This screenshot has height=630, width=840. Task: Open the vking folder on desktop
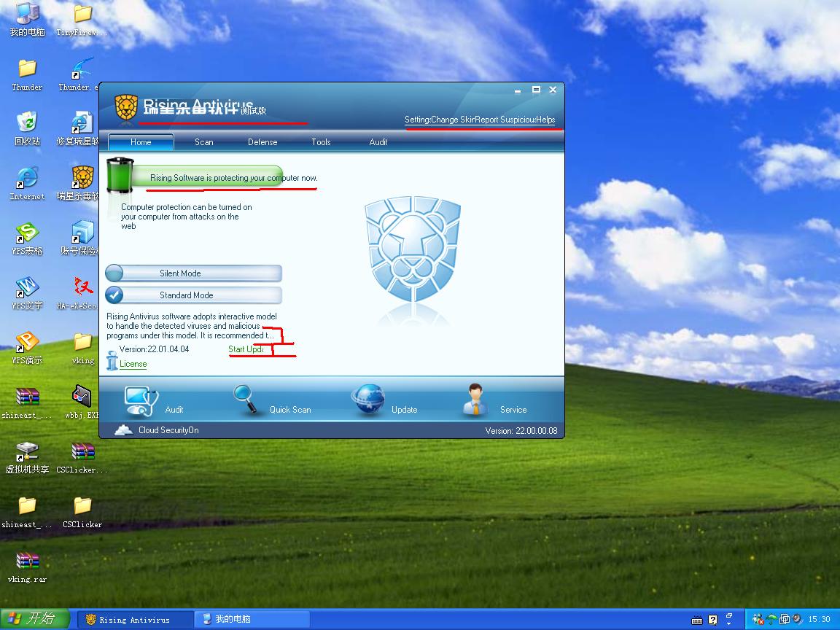[82, 349]
